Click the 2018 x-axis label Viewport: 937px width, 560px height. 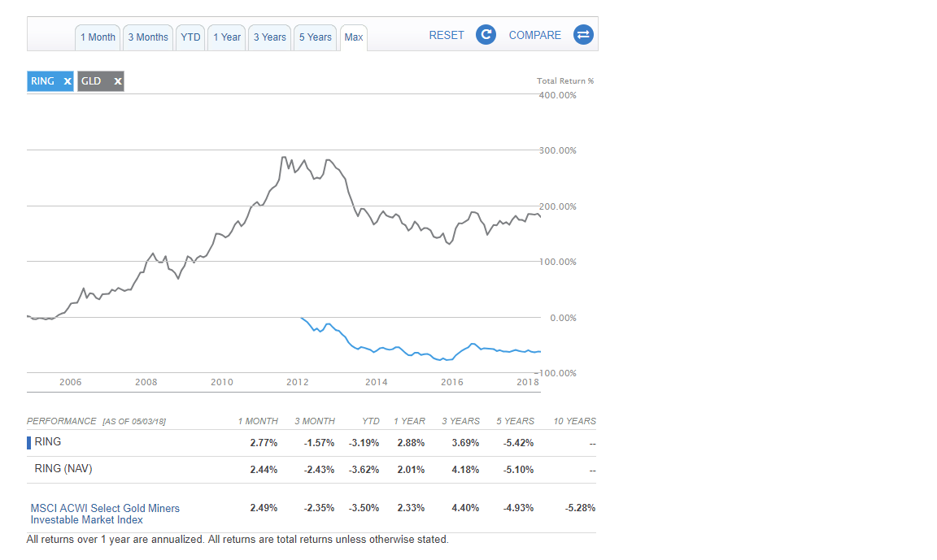(x=528, y=382)
